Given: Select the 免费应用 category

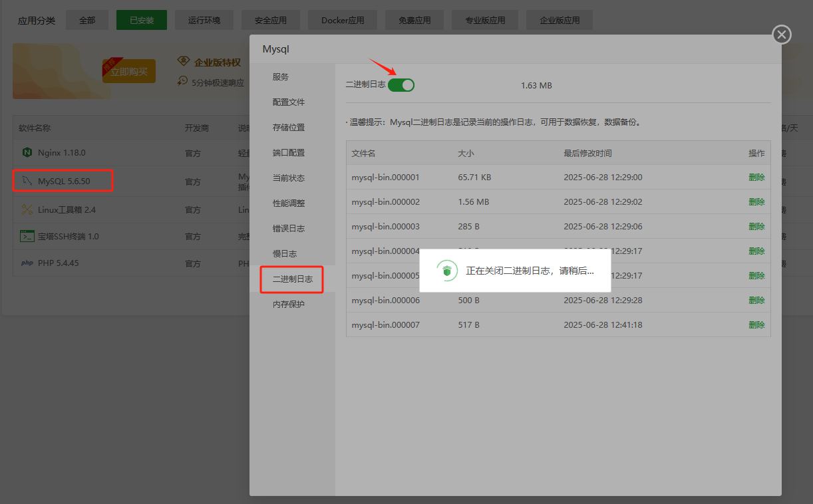Looking at the screenshot, I should pos(414,20).
